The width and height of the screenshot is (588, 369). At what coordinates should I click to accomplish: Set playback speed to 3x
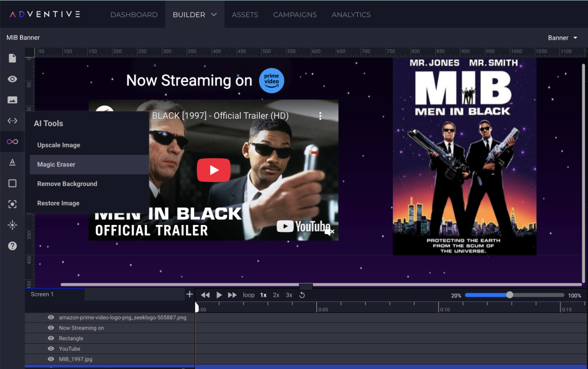[289, 295]
